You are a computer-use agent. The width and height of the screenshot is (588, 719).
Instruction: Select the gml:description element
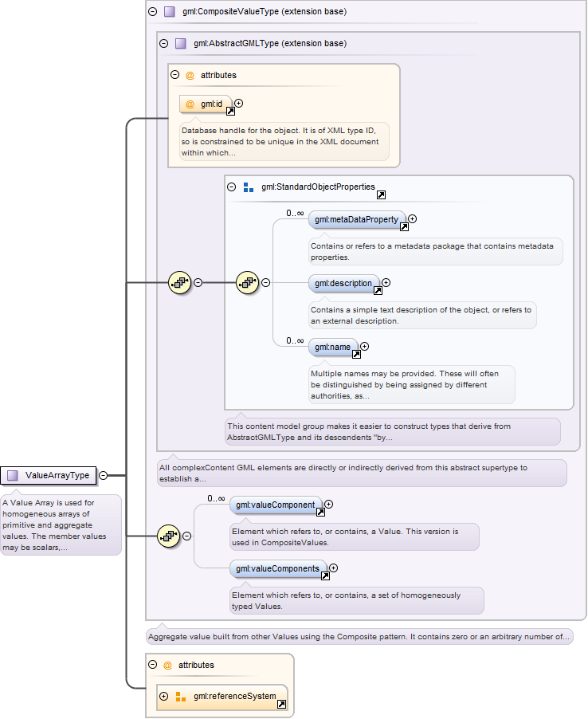click(x=344, y=284)
